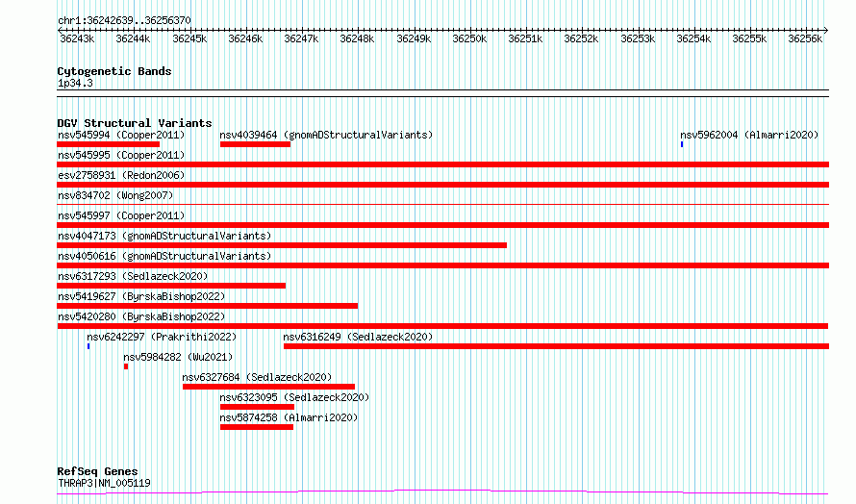Open the nsv6327684 (Sedlazeck2020) label
Screen dimensions: 856x504
(x=257, y=377)
